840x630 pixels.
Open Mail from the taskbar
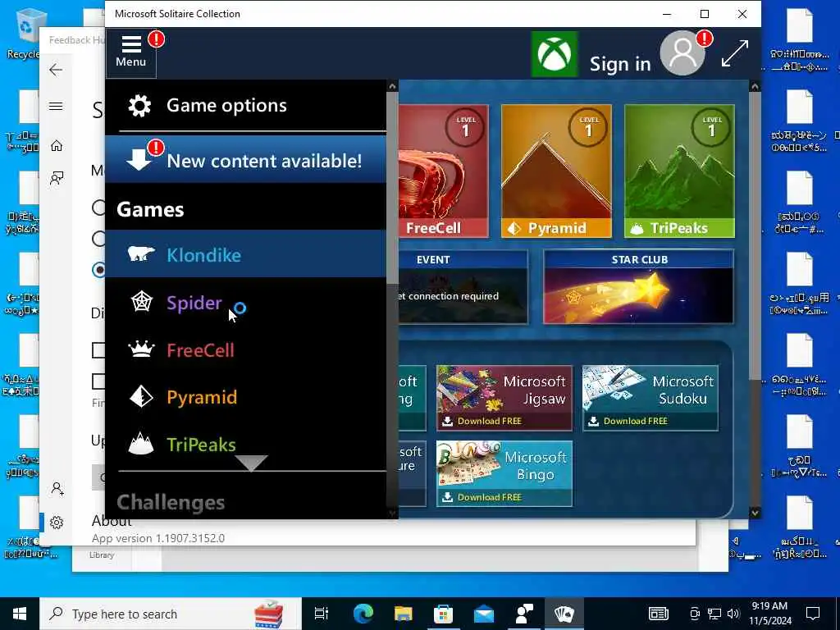point(483,614)
